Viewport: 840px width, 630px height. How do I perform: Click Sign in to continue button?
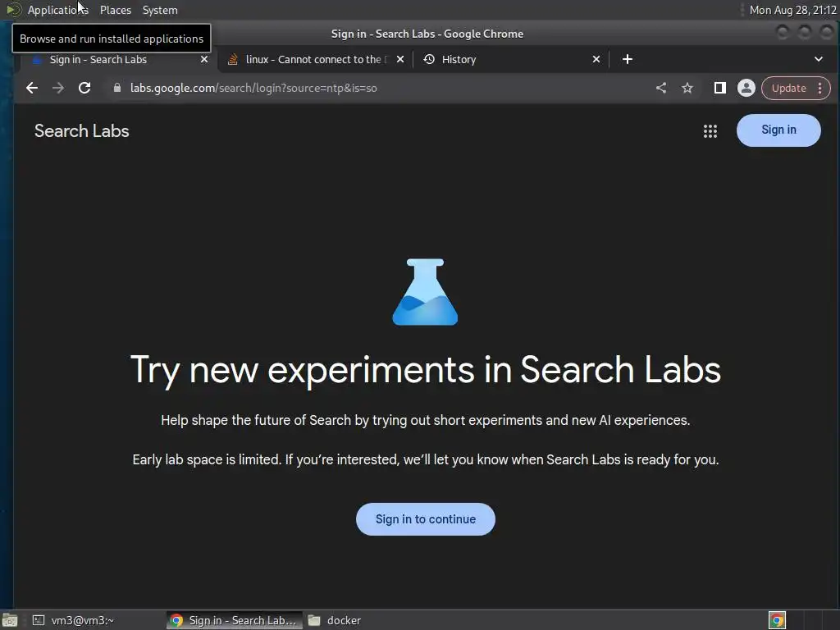(x=426, y=519)
